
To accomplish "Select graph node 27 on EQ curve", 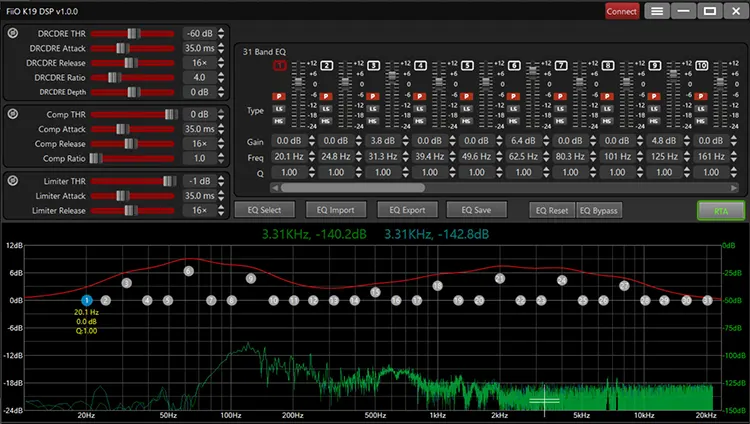I will [x=624, y=286].
